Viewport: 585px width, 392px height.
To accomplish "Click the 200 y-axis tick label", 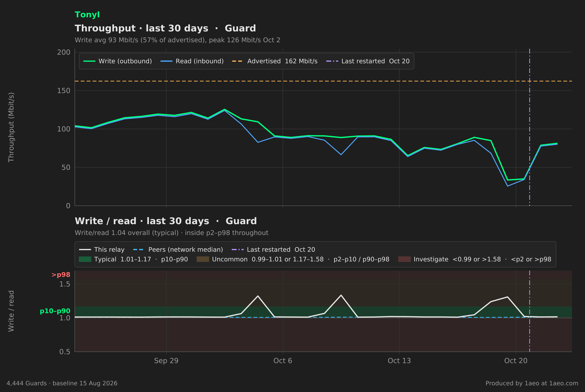I will pos(64,52).
